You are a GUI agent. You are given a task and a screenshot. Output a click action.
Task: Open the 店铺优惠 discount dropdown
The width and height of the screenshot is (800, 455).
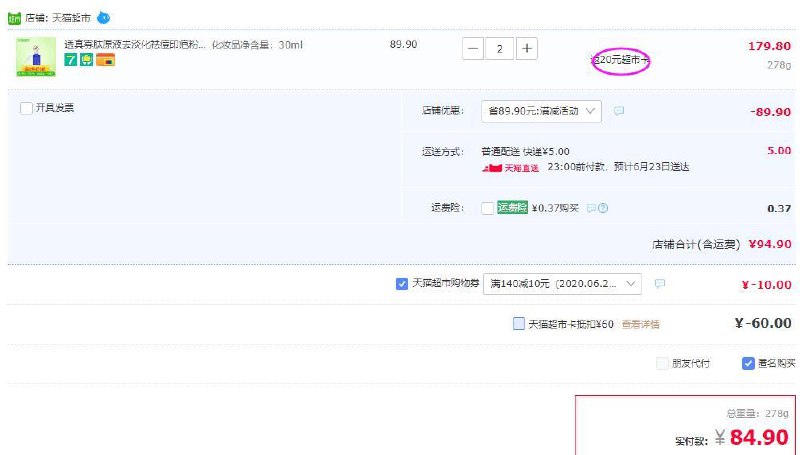coord(541,111)
